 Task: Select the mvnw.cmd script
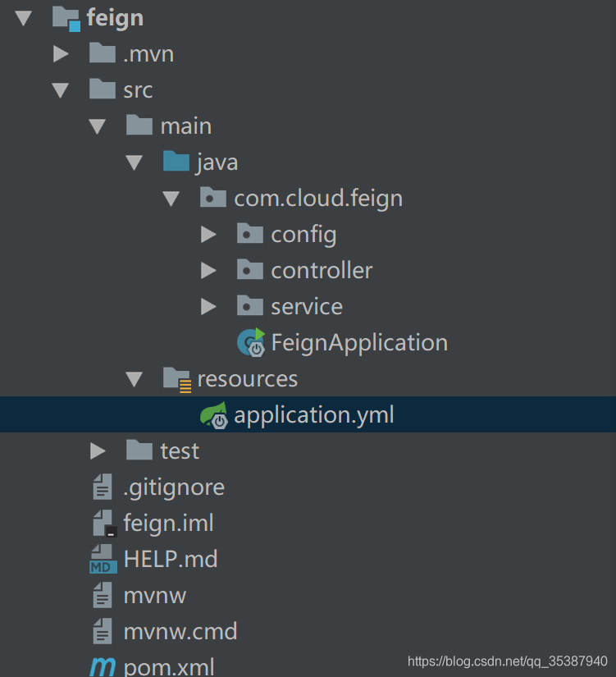[x=180, y=631]
